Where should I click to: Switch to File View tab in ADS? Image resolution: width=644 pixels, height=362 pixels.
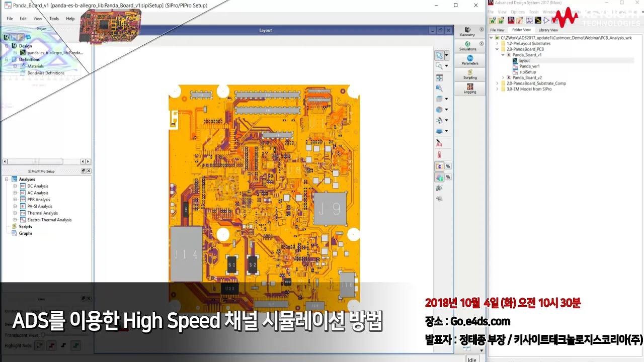pyautogui.click(x=497, y=30)
